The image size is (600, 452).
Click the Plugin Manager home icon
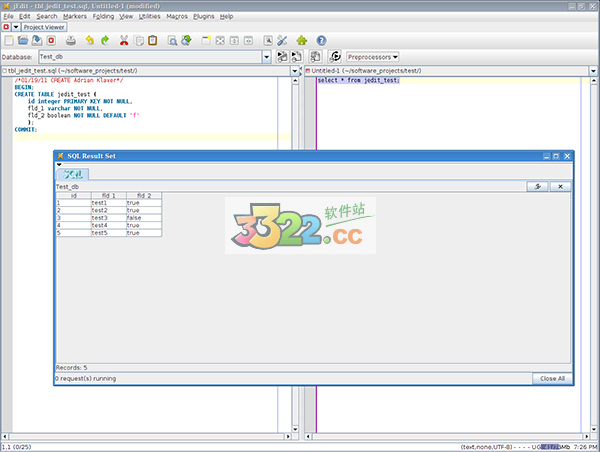coord(302,41)
